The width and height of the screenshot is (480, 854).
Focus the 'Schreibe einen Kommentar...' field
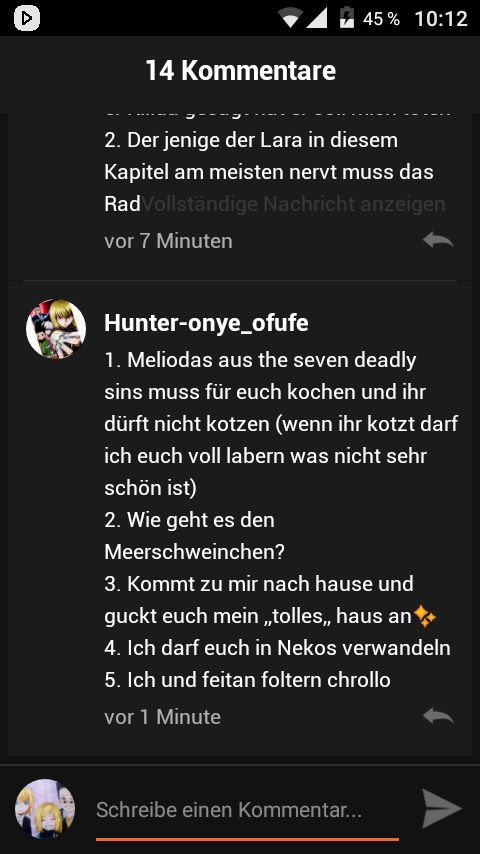point(247,810)
